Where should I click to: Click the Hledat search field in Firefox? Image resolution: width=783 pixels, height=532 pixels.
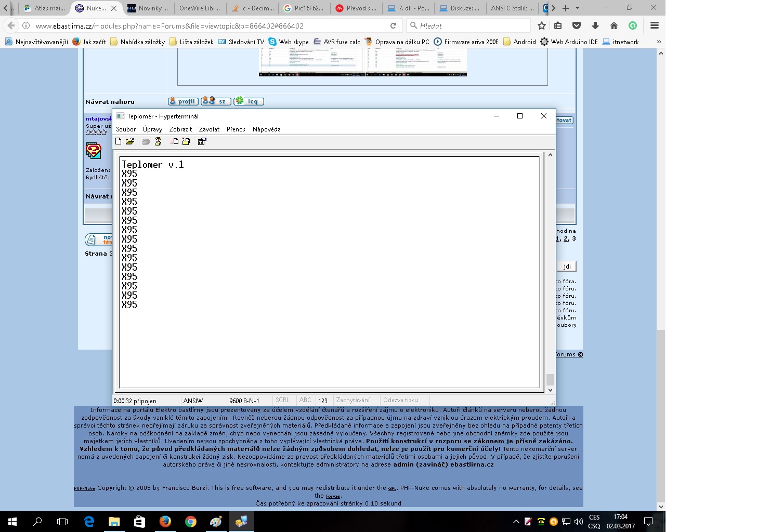tap(468, 25)
